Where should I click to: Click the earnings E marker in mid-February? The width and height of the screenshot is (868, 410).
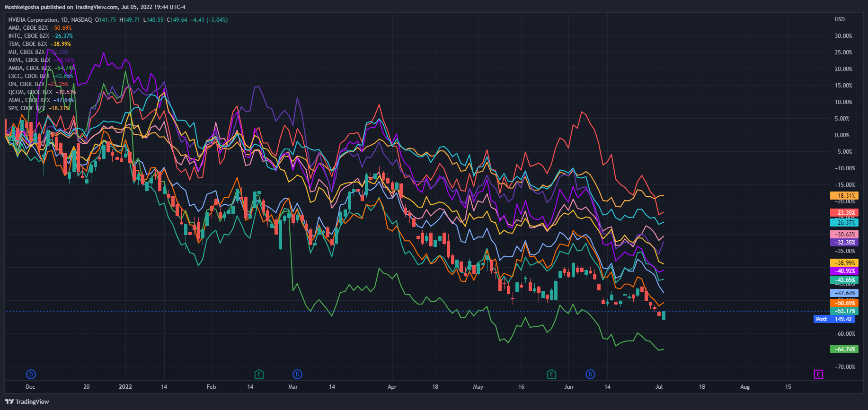[x=259, y=375]
